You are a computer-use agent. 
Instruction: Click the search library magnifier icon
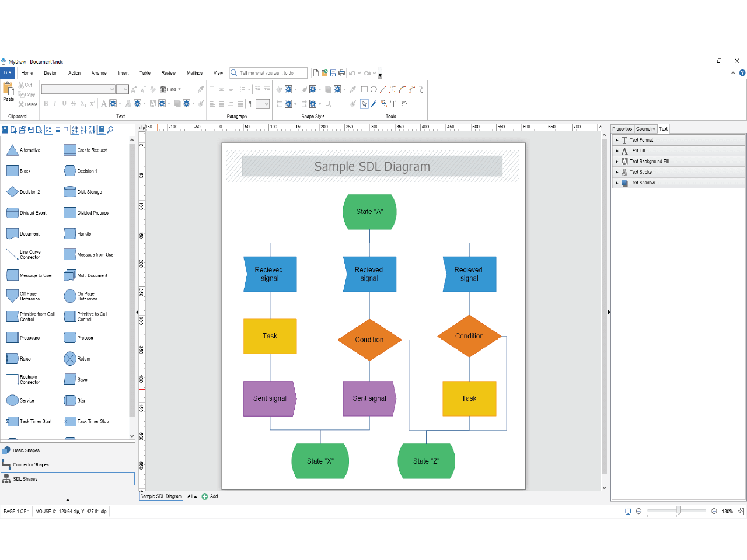pyautogui.click(x=110, y=129)
